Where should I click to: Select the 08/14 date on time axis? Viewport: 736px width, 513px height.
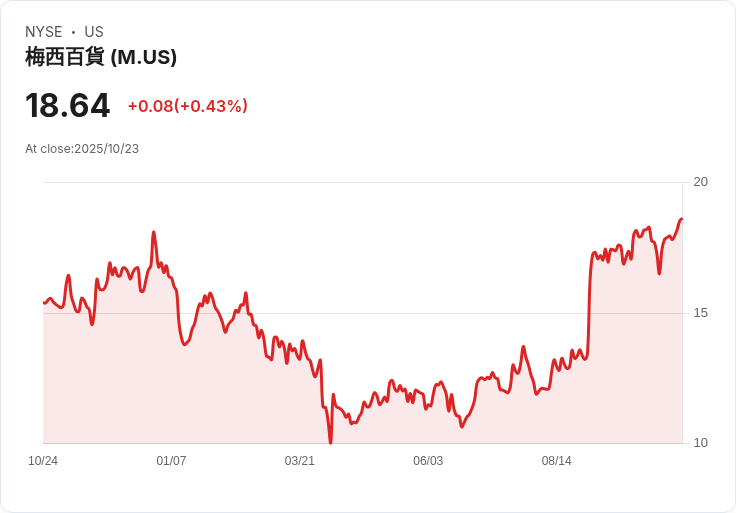coord(556,461)
